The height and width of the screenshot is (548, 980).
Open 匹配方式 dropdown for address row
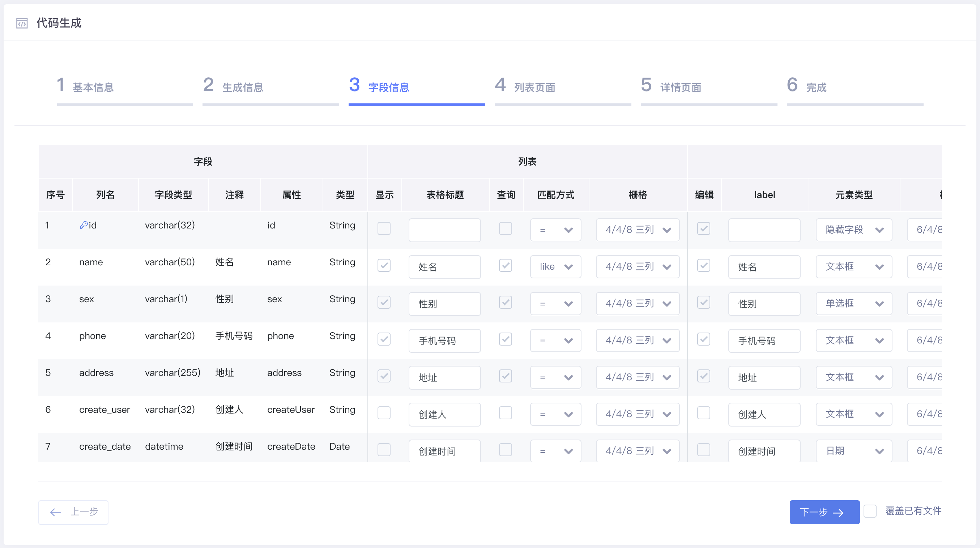(x=555, y=378)
